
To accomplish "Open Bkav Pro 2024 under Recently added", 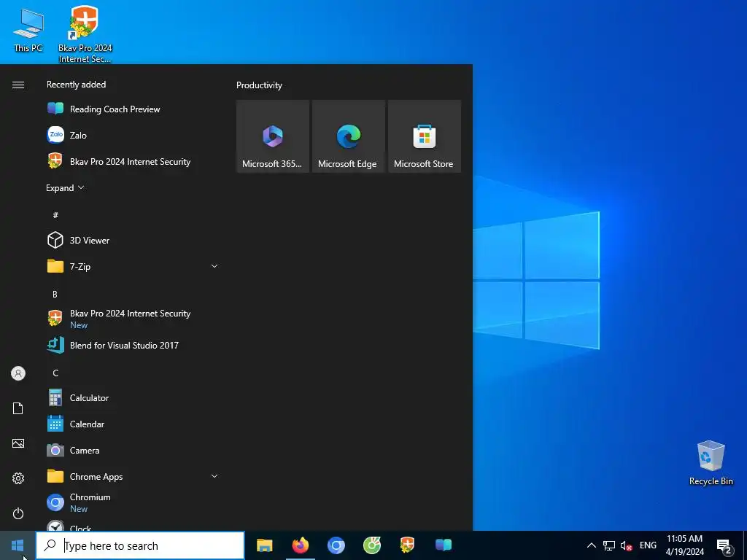I will (133, 161).
